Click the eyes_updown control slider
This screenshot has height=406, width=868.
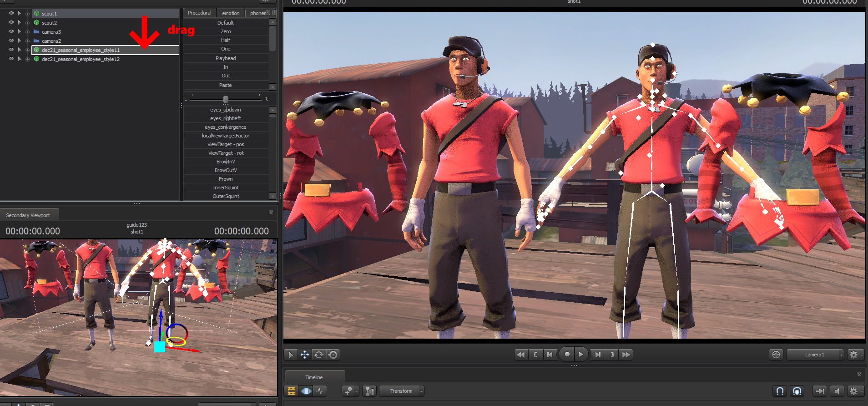[x=226, y=110]
